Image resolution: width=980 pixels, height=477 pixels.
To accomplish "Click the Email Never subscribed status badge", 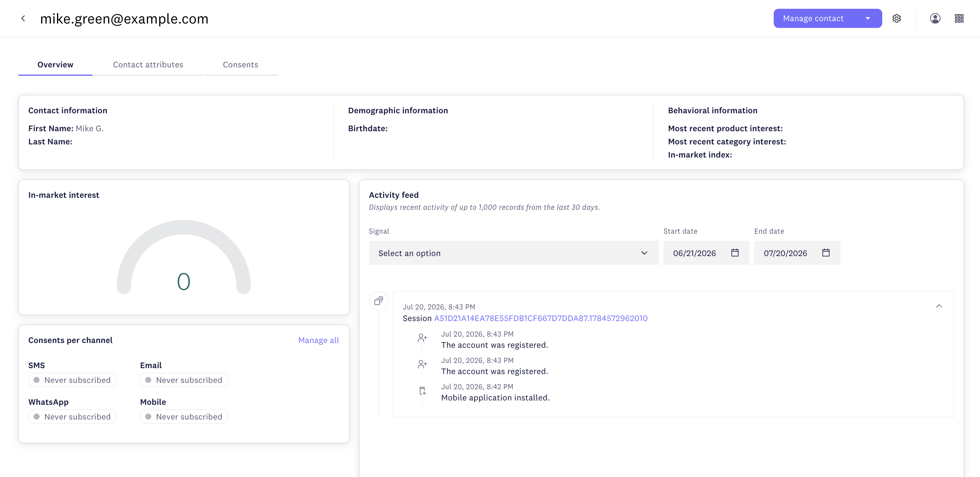I will (184, 380).
